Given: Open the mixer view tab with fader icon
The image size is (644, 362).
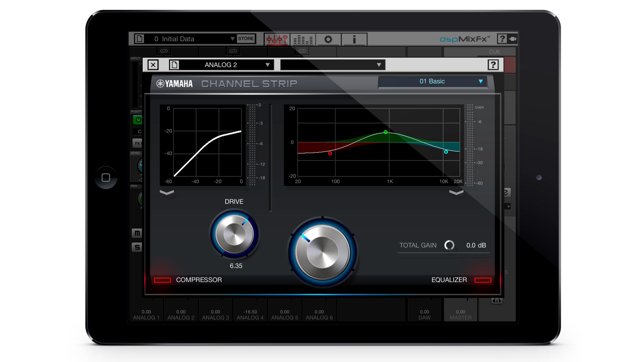Looking at the screenshot, I should [x=277, y=39].
